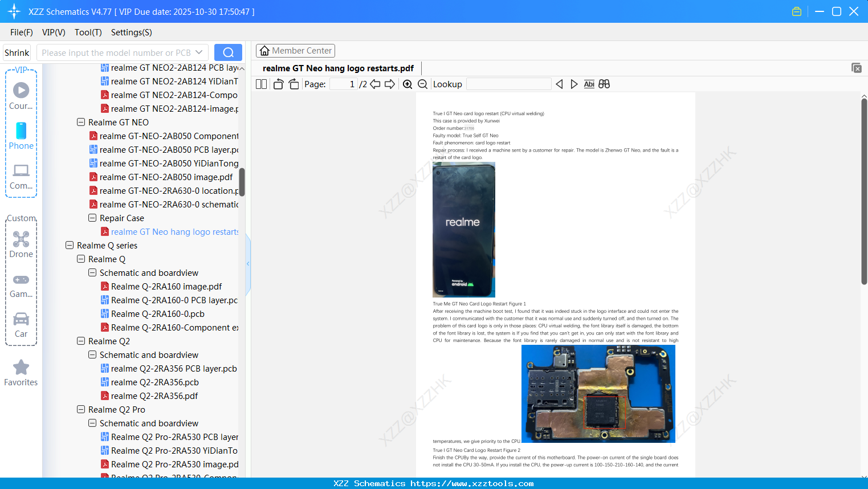868x489 pixels.
Task: Select the Computer category icon
Action: click(21, 176)
